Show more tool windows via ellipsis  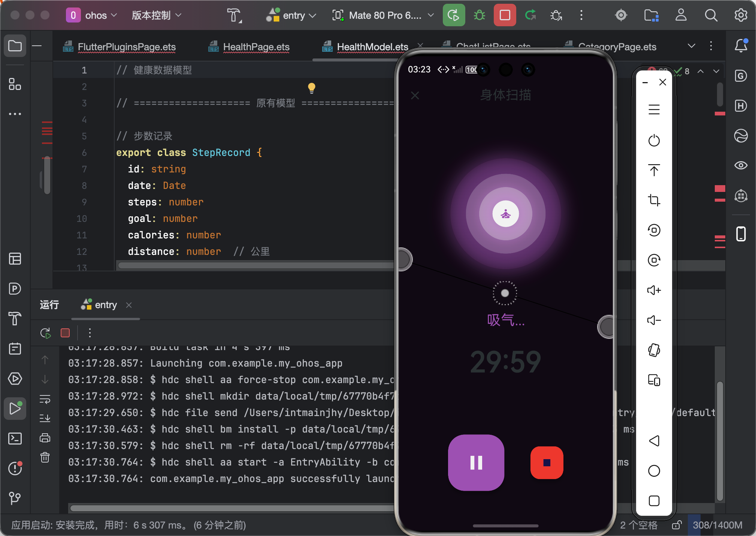pyautogui.click(x=15, y=114)
